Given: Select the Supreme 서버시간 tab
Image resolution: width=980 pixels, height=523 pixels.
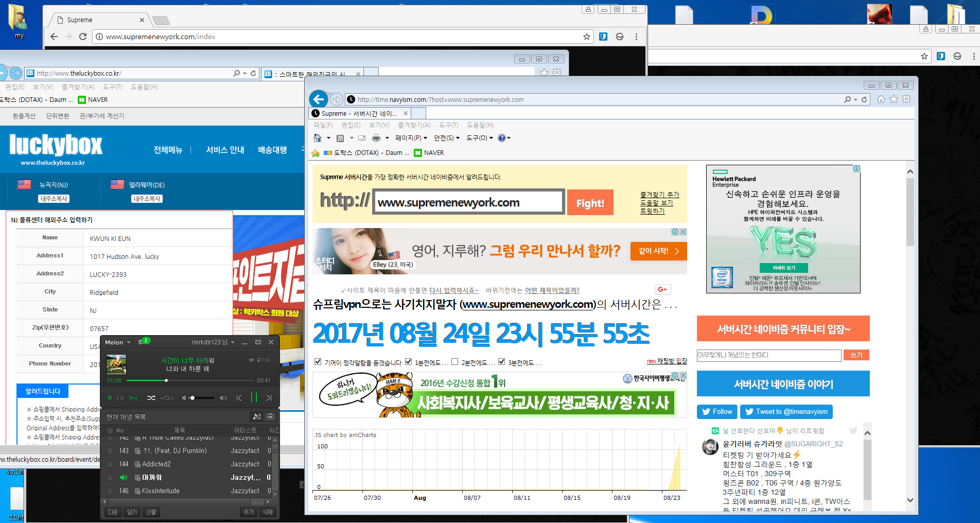Looking at the screenshot, I should (359, 113).
